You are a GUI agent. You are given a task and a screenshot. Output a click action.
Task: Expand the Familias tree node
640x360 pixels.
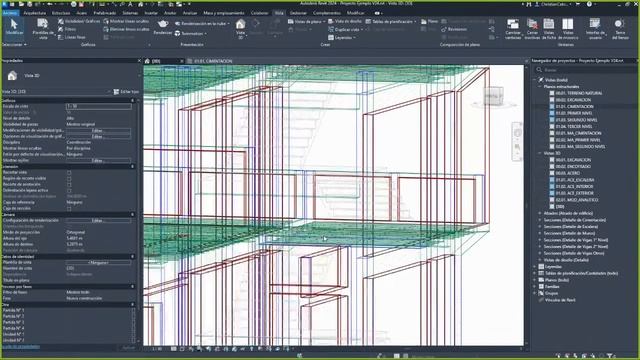click(534, 287)
